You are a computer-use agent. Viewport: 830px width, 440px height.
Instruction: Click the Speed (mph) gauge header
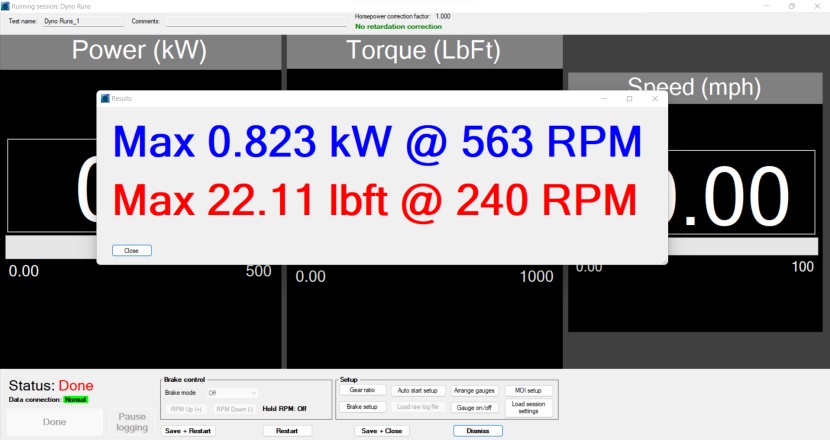coord(694,87)
